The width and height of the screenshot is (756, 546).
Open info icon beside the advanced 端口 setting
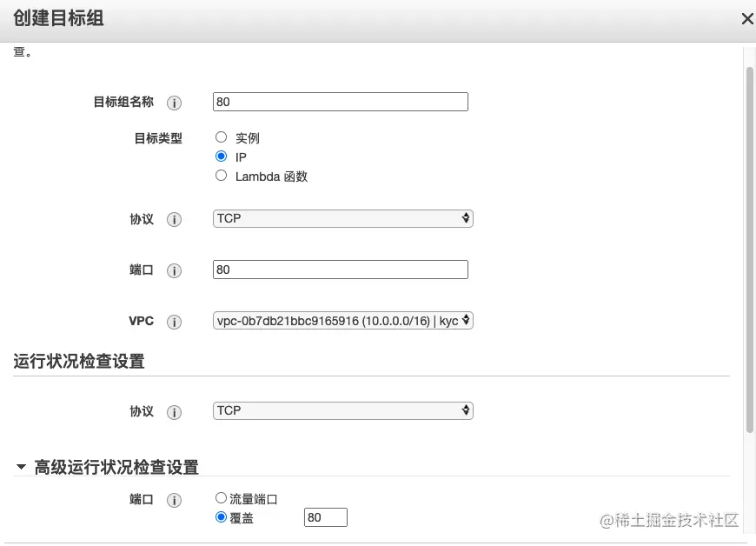point(174,500)
